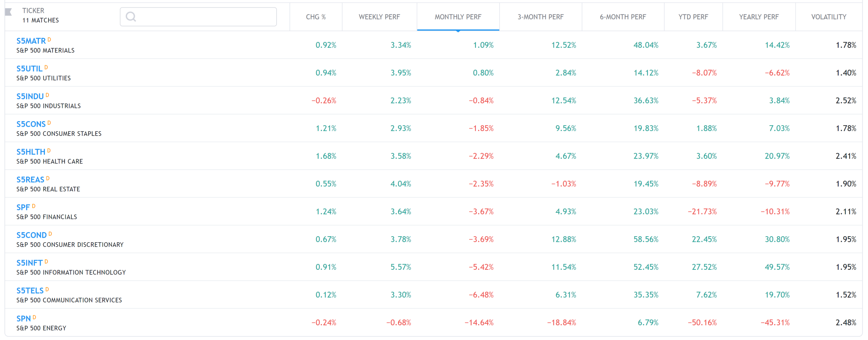Click the D delay badge next to S5REAS
868x340 pixels.
click(x=48, y=178)
